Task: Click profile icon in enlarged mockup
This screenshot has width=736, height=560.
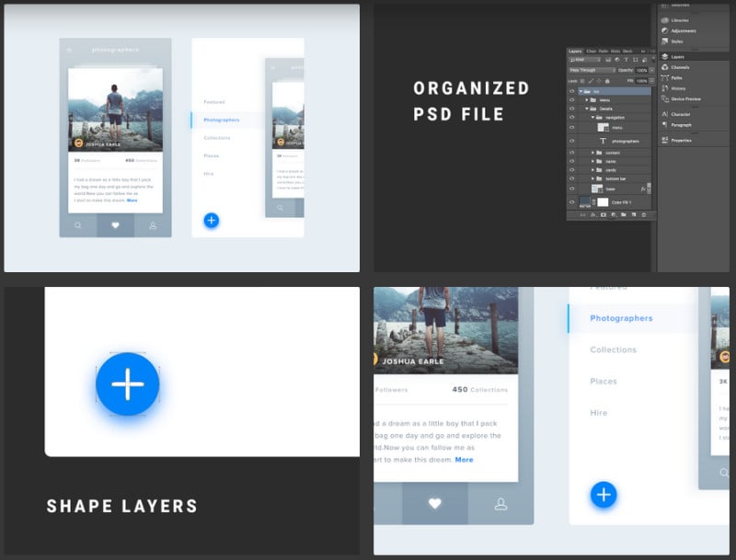Action: tap(500, 504)
